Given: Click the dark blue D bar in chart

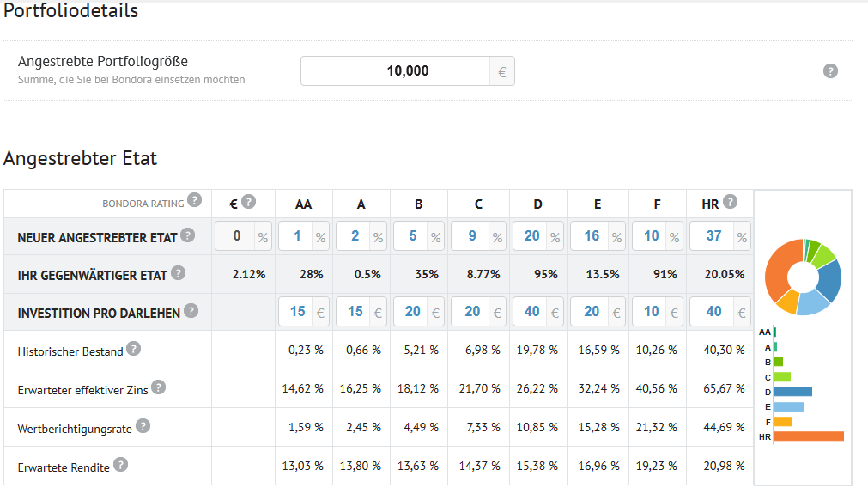Looking at the screenshot, I should (792, 392).
